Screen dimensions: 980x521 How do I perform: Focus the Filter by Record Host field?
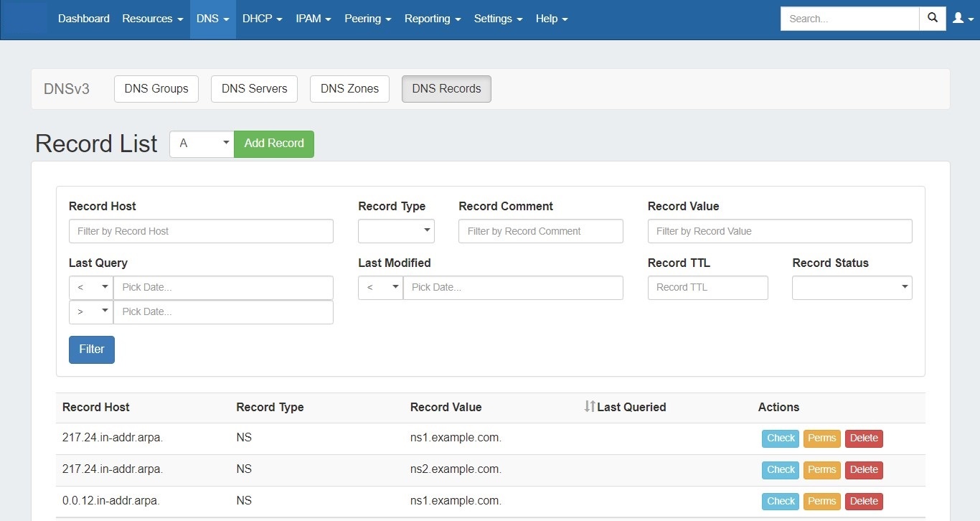pyautogui.click(x=201, y=231)
